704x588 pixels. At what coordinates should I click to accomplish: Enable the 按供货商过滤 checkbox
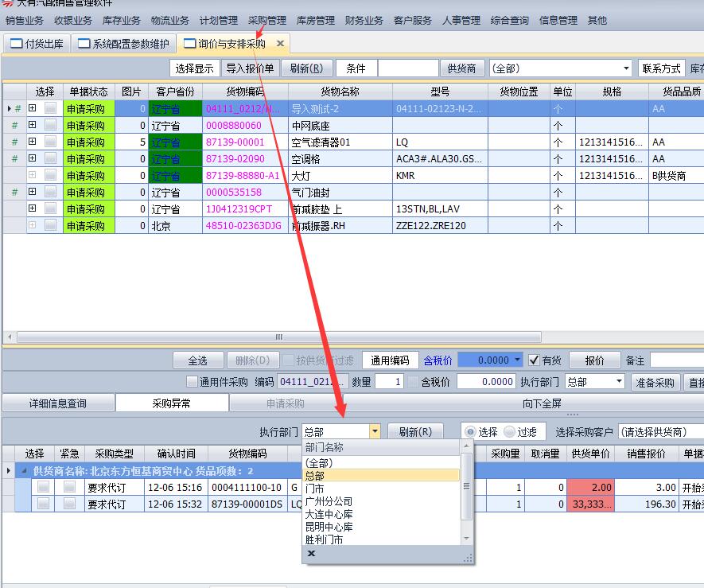(289, 360)
